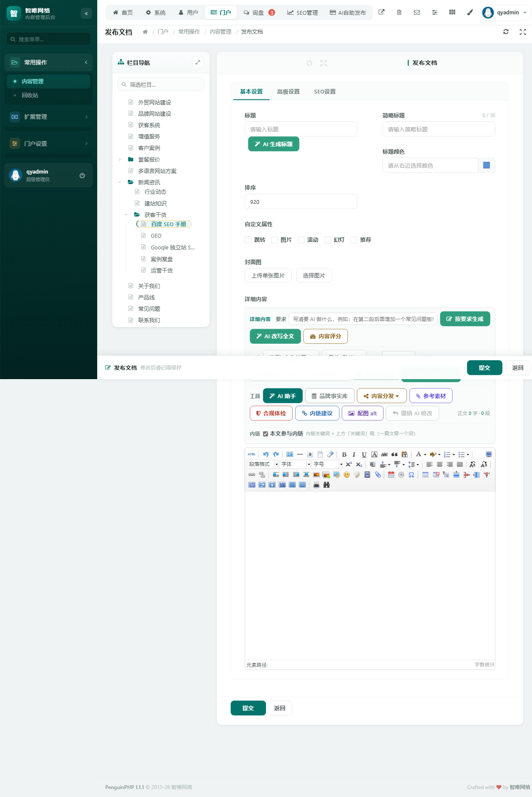Open mail envelope icon in header
This screenshot has height=797, width=532.
click(417, 12)
